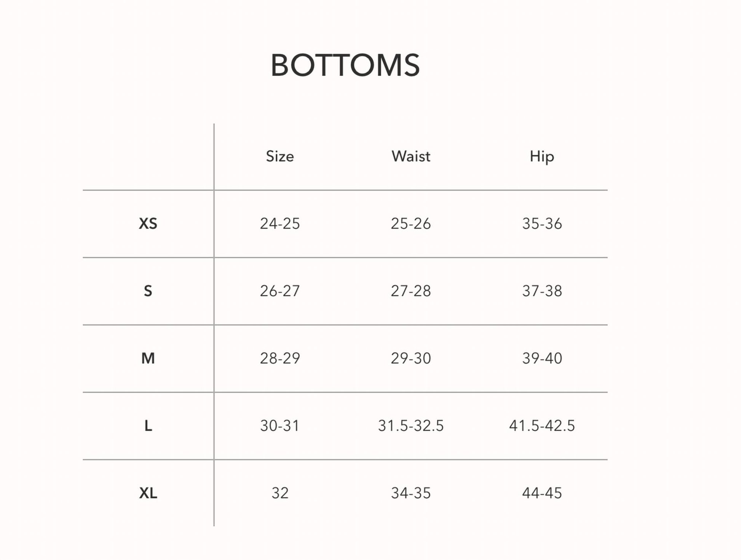The image size is (741, 560).
Task: Click the S waist value 27-28
Action: [411, 291]
